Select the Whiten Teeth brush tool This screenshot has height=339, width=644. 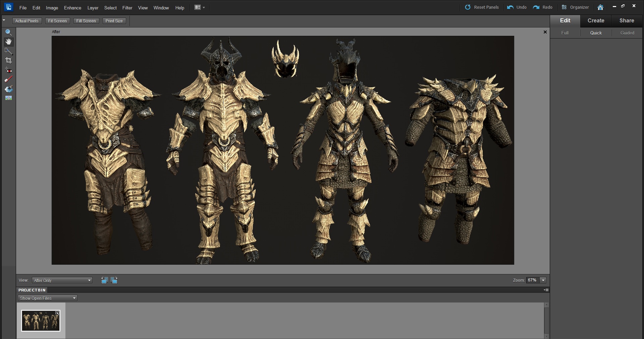pos(8,79)
